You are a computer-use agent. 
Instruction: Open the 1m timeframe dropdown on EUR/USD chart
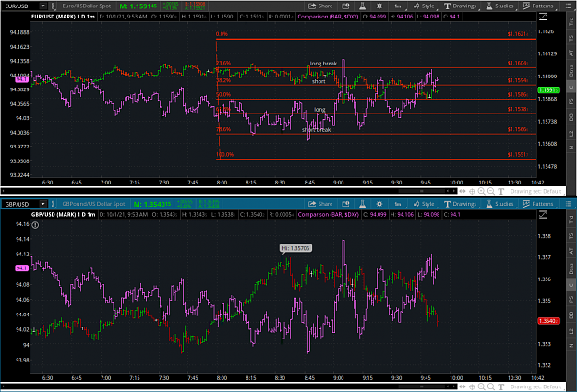click(x=399, y=6)
